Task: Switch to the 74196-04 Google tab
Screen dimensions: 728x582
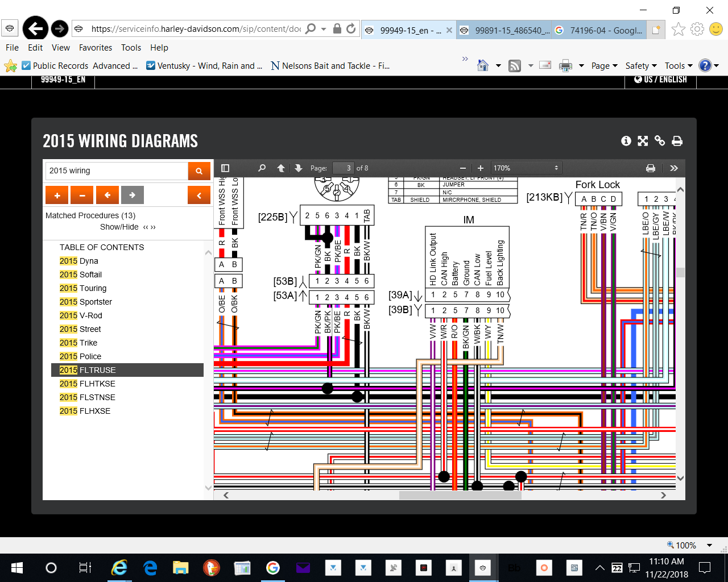Action: click(600, 30)
